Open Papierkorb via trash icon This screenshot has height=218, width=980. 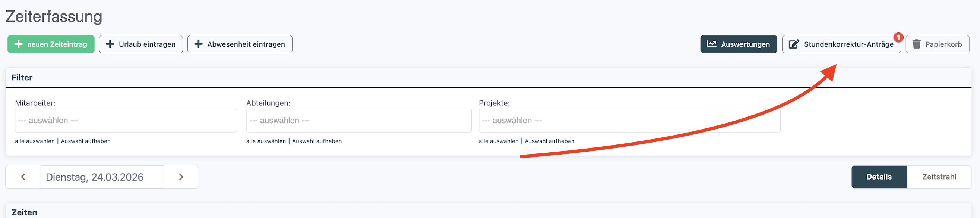916,44
